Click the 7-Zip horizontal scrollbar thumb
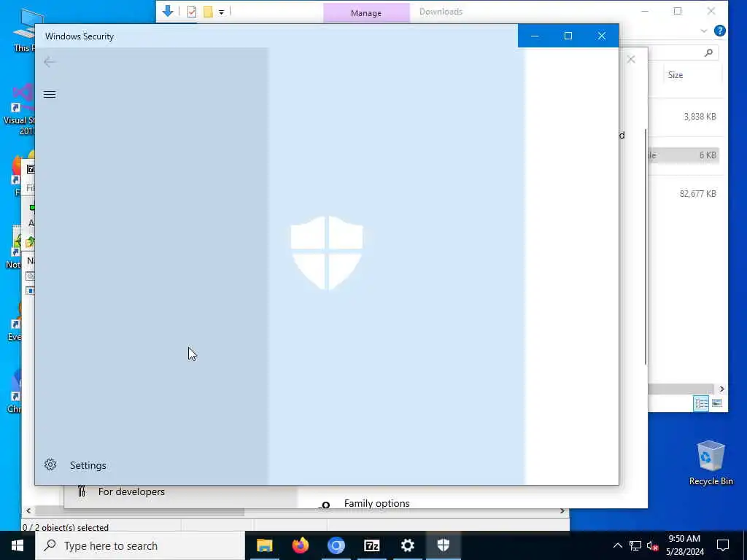Image resolution: width=747 pixels, height=560 pixels. pos(139,511)
